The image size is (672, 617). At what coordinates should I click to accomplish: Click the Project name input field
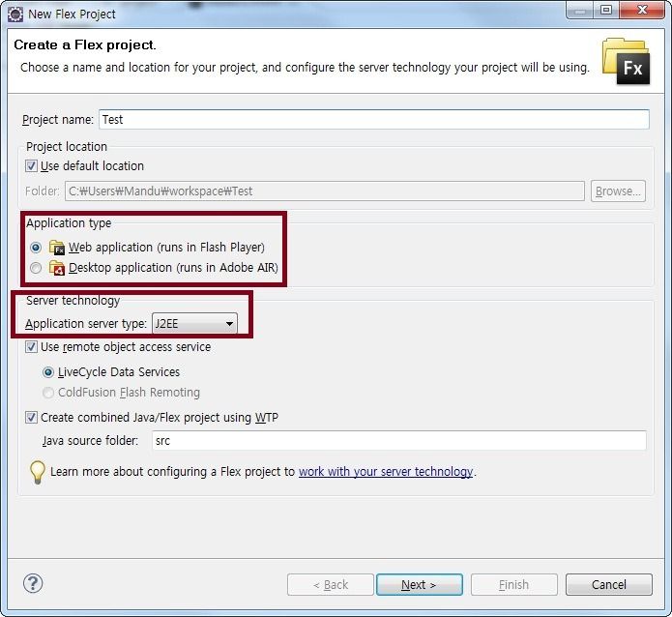374,119
